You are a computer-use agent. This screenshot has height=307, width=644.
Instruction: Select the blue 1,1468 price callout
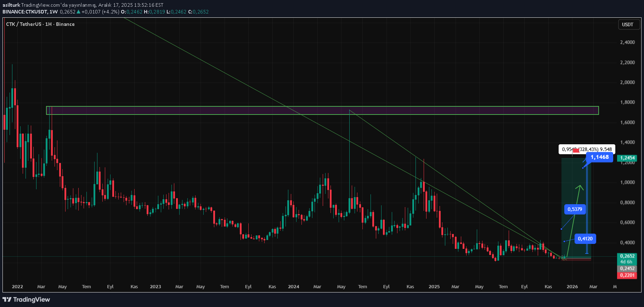click(599, 157)
